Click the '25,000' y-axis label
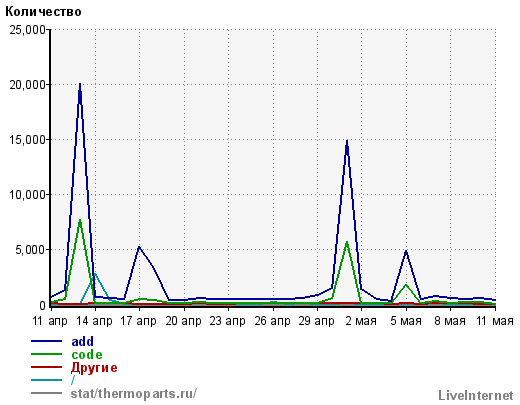The height and width of the screenshot is (405, 520). pyautogui.click(x=27, y=30)
